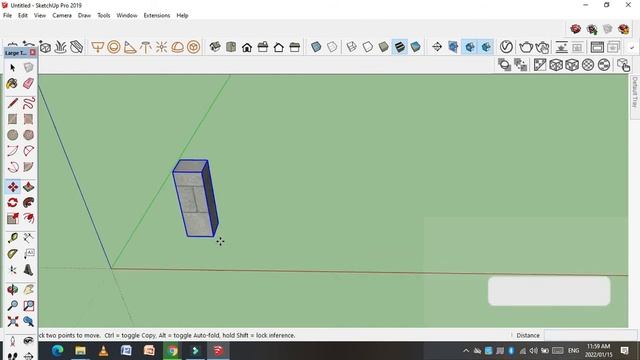Select the Rotated Rectangle tool
Image resolution: width=640 pixels, height=360 pixels.
28,119
